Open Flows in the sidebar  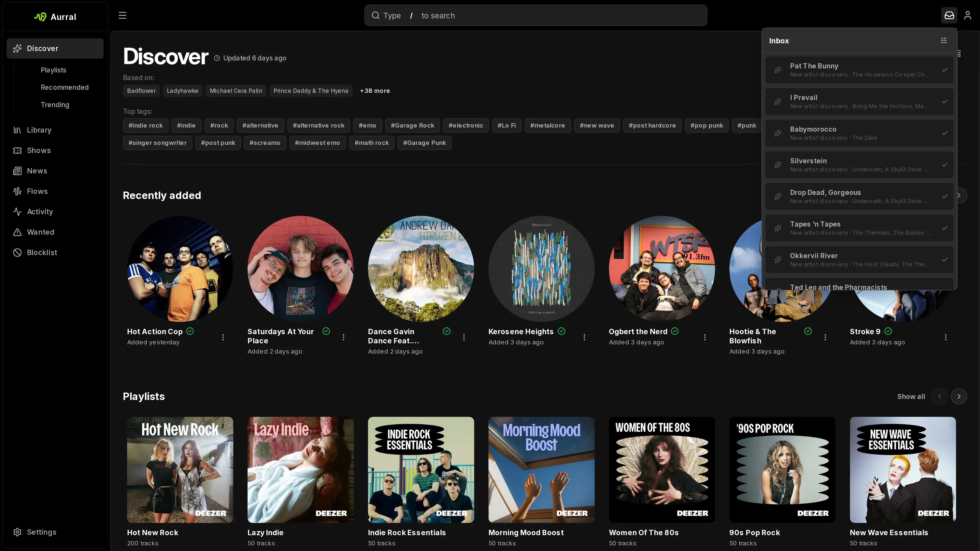click(55, 191)
